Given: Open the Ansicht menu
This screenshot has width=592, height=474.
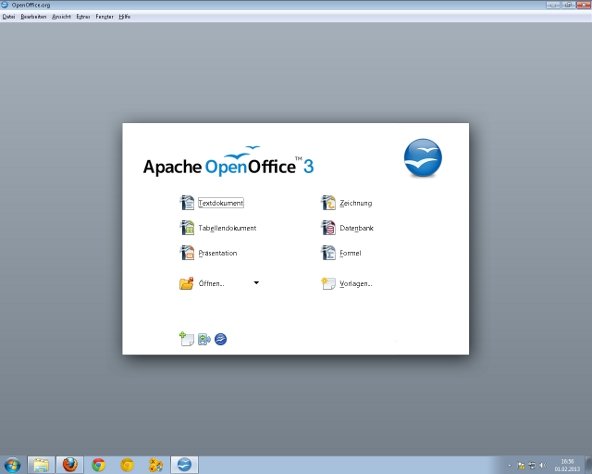Looking at the screenshot, I should click(62, 17).
